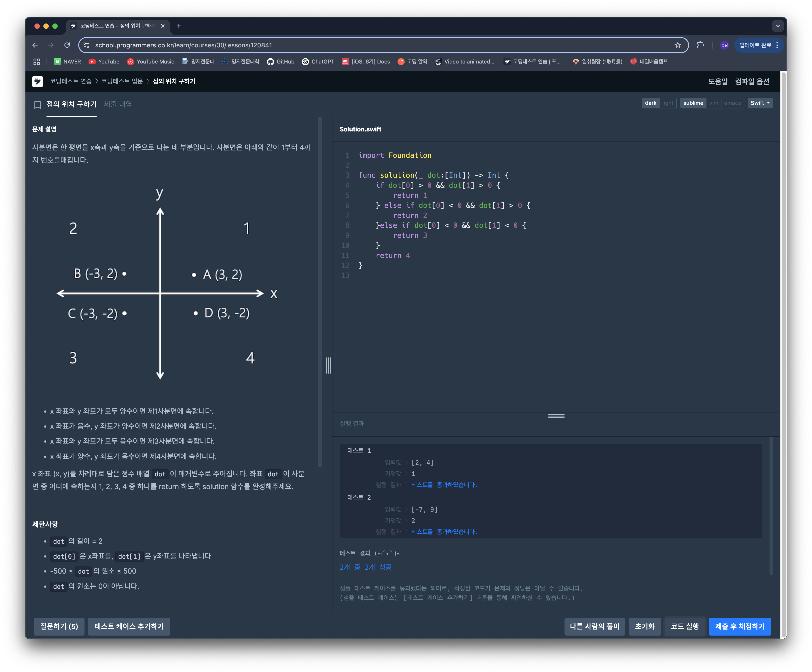The height and width of the screenshot is (672, 812).
Task: Open the GitHub bookmark
Action: (x=281, y=61)
